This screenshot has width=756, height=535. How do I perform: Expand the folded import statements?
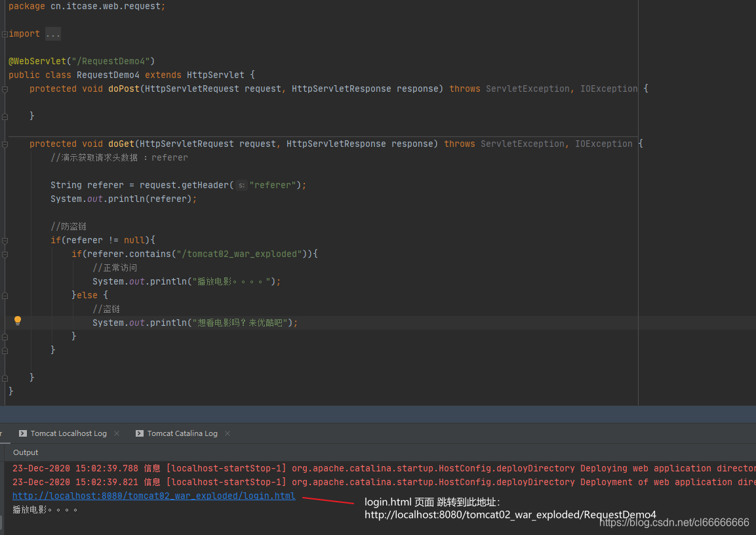click(x=5, y=34)
